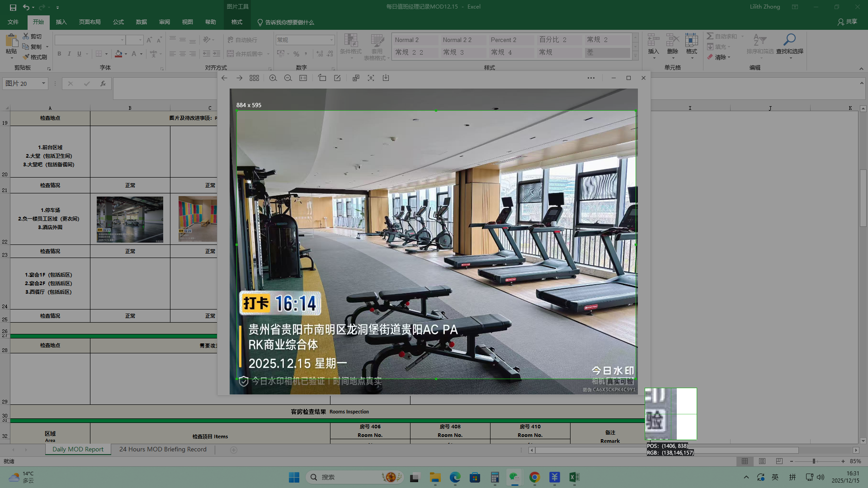This screenshot has height=488, width=868.
Task: Switch to Page Break Preview in status bar
Action: pos(779,461)
